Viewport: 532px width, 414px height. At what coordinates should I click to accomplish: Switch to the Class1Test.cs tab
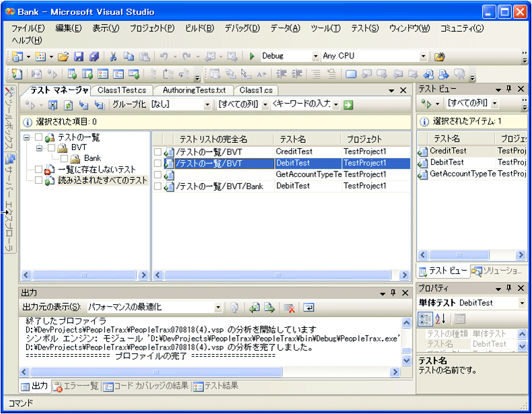pyautogui.click(x=122, y=90)
